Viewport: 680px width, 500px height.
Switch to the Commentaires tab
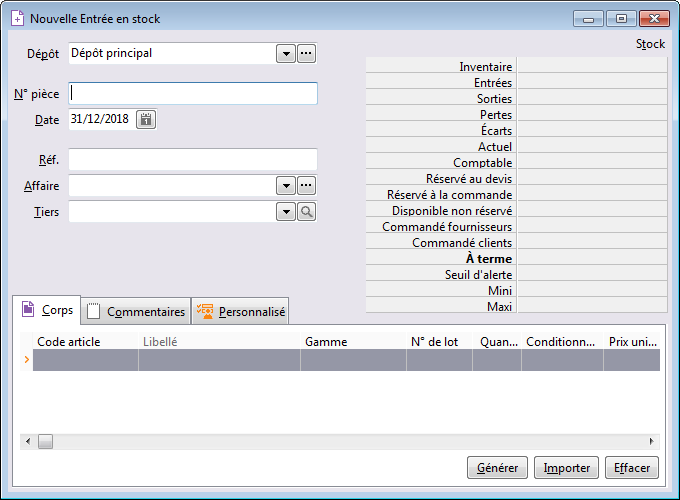pyautogui.click(x=136, y=311)
